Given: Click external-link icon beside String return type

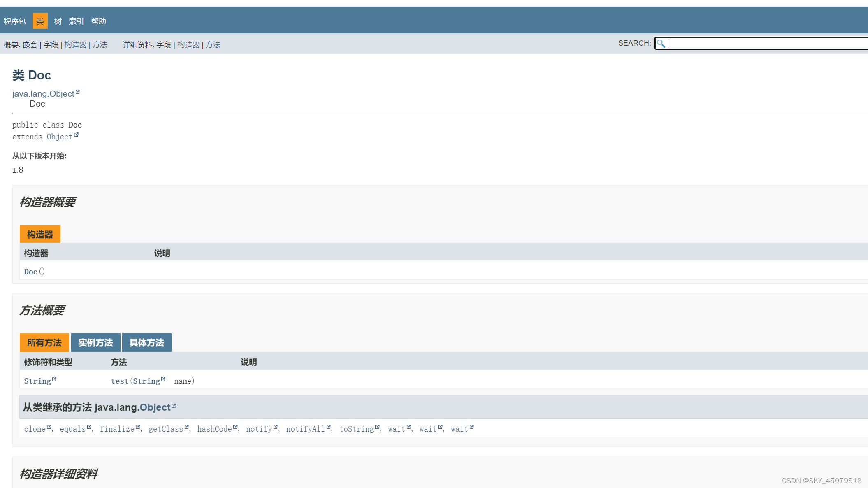Looking at the screenshot, I should coord(54,379).
